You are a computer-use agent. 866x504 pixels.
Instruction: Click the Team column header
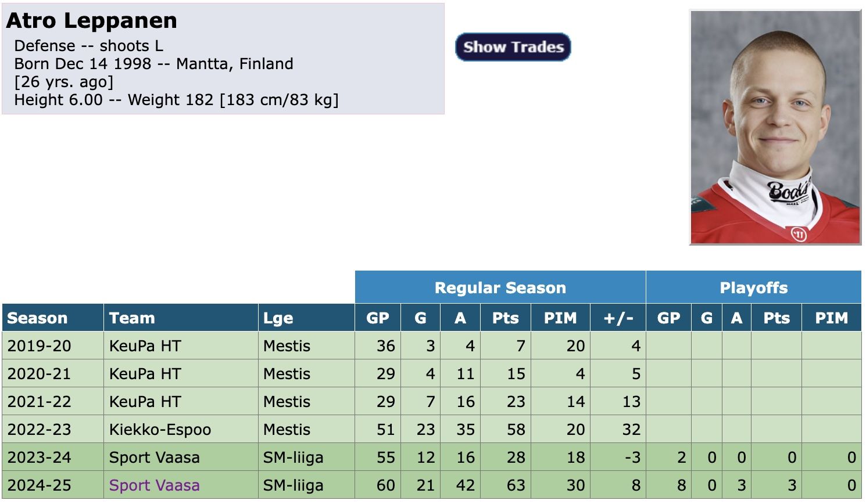[x=132, y=318]
